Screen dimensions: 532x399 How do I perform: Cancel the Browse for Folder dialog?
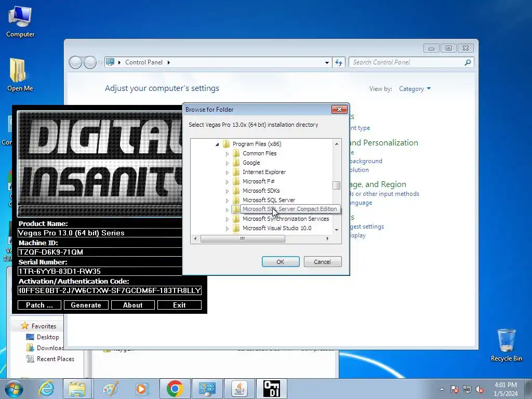tap(322, 262)
